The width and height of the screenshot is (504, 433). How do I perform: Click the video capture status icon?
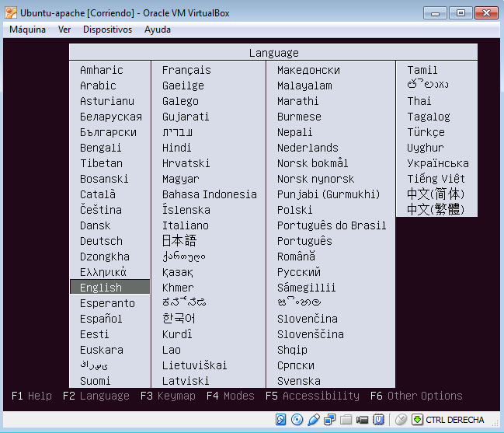pos(363,420)
